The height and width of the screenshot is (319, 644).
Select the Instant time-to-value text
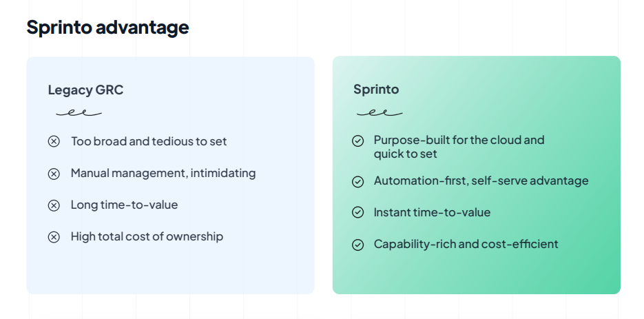(x=432, y=212)
